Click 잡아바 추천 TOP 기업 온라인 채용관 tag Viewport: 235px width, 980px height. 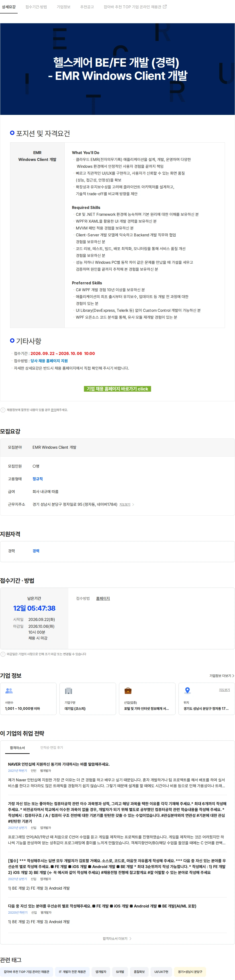27,971
